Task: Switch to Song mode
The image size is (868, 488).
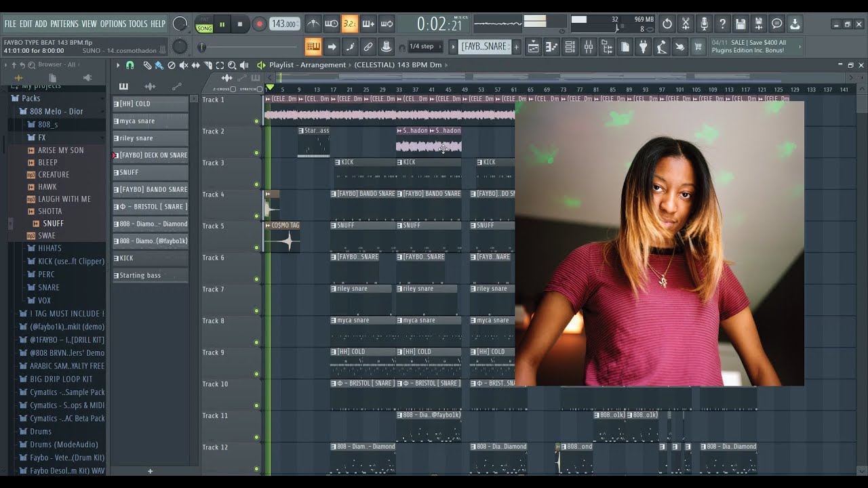Action: (x=204, y=28)
